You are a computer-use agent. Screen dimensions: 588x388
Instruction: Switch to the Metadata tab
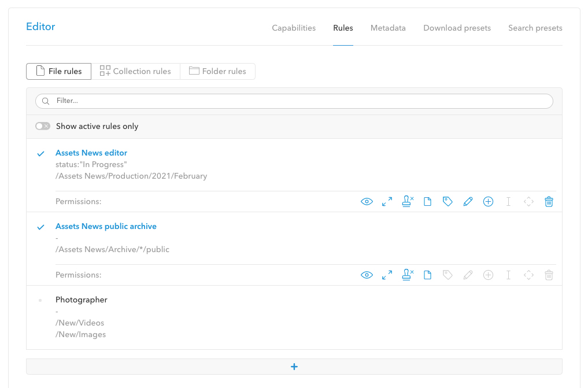click(x=388, y=28)
